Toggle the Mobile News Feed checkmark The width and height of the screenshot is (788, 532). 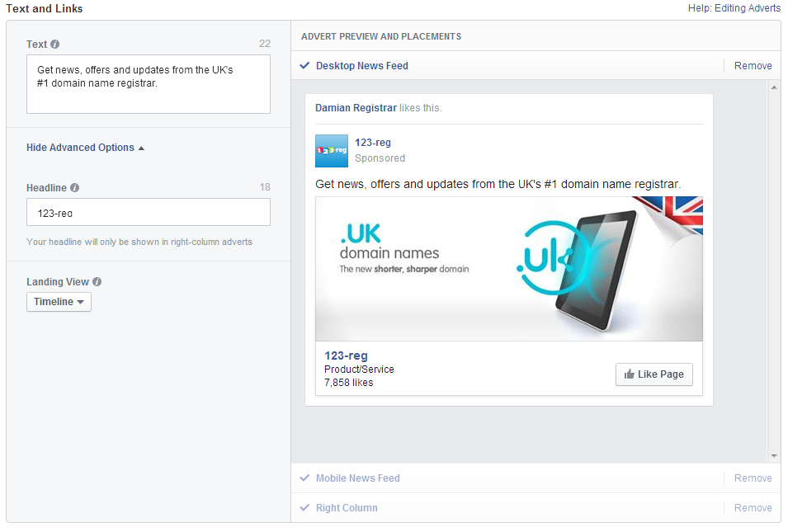pos(304,478)
